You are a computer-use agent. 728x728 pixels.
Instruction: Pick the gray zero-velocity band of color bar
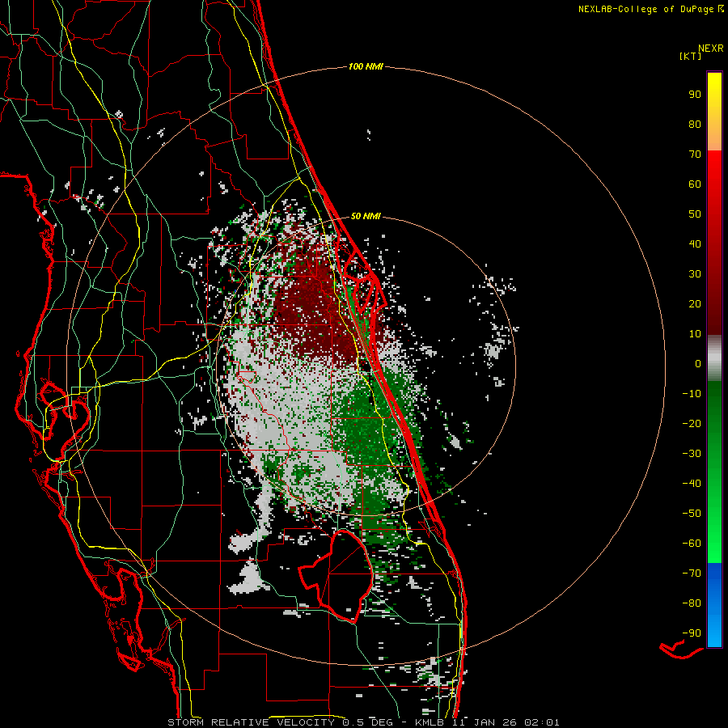point(714,358)
